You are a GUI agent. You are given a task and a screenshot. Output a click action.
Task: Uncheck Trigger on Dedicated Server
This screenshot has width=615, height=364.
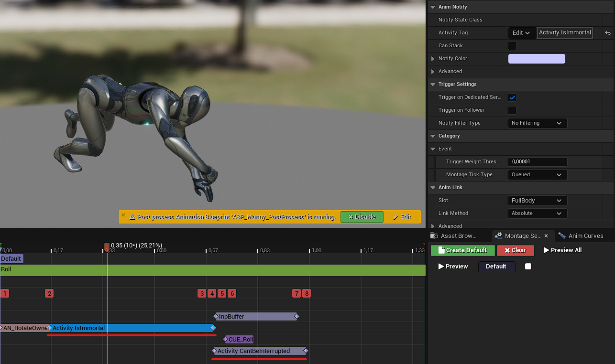[x=512, y=97]
